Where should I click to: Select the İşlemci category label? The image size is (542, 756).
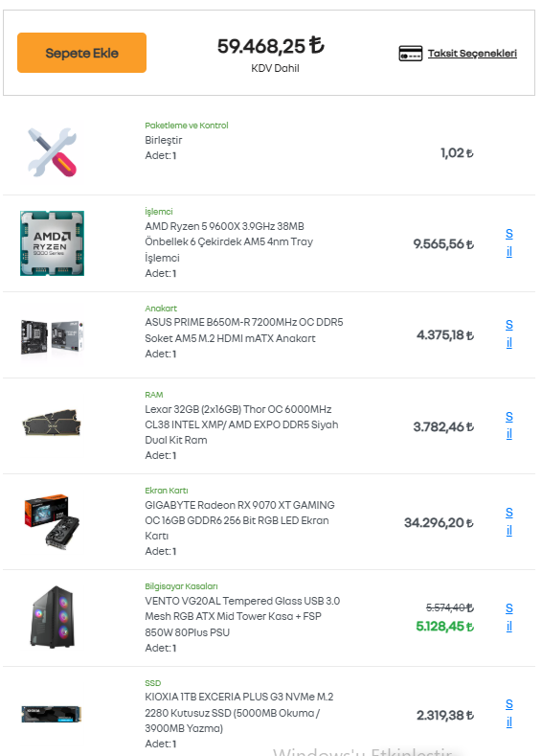click(x=159, y=211)
